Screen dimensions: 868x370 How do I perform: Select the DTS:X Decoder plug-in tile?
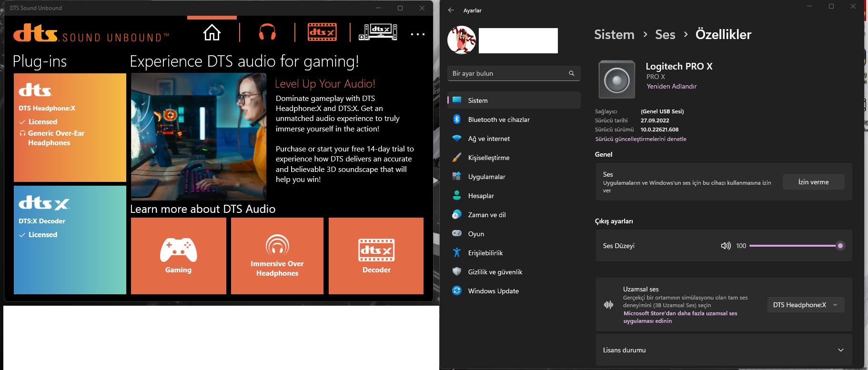[70, 240]
